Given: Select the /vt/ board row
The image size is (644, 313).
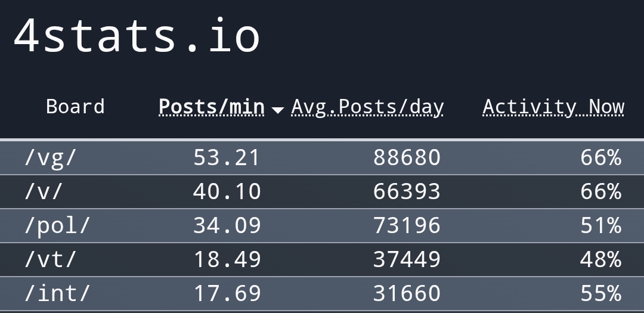Looking at the screenshot, I should [51, 260].
